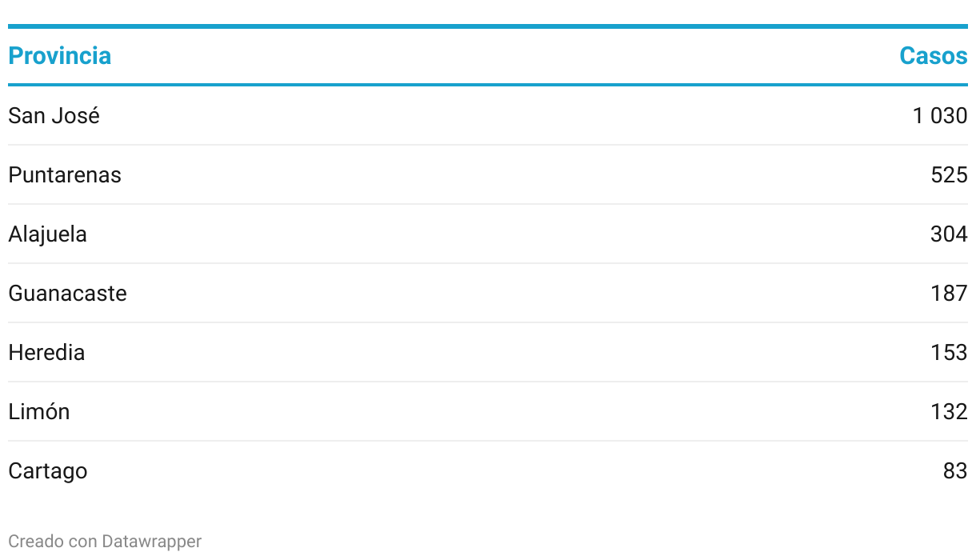Click the blue line under headers
This screenshot has height=560, width=976.
pos(488,84)
